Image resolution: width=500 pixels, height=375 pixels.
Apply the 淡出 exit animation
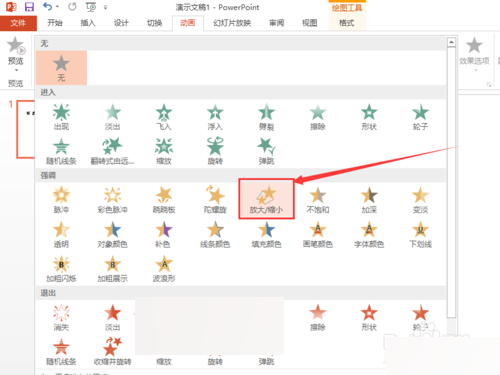pyautogui.click(x=113, y=317)
